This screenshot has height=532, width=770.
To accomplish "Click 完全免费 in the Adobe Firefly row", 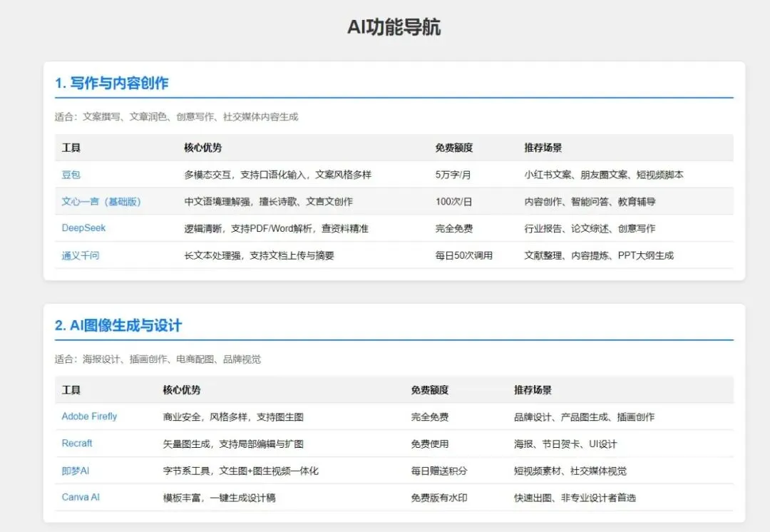I will coord(430,417).
